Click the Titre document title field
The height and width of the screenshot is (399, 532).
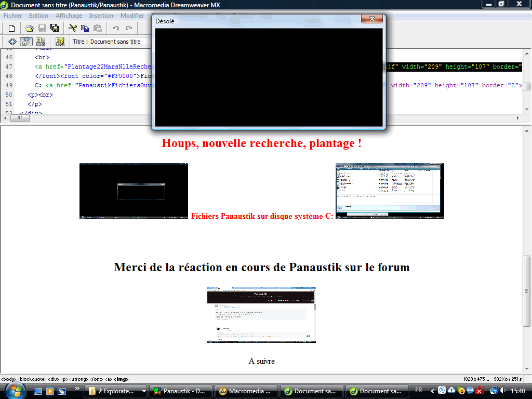pyautogui.click(x=119, y=42)
